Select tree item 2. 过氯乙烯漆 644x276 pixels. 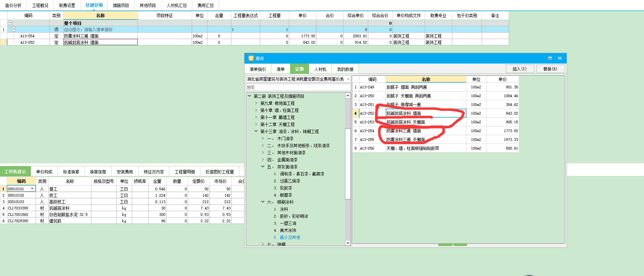coord(287,181)
